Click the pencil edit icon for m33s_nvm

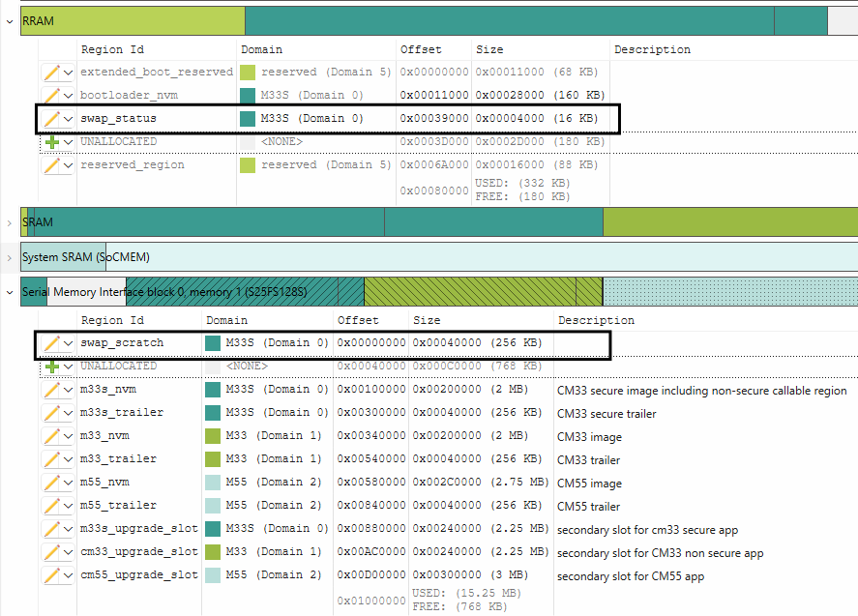[52, 390]
